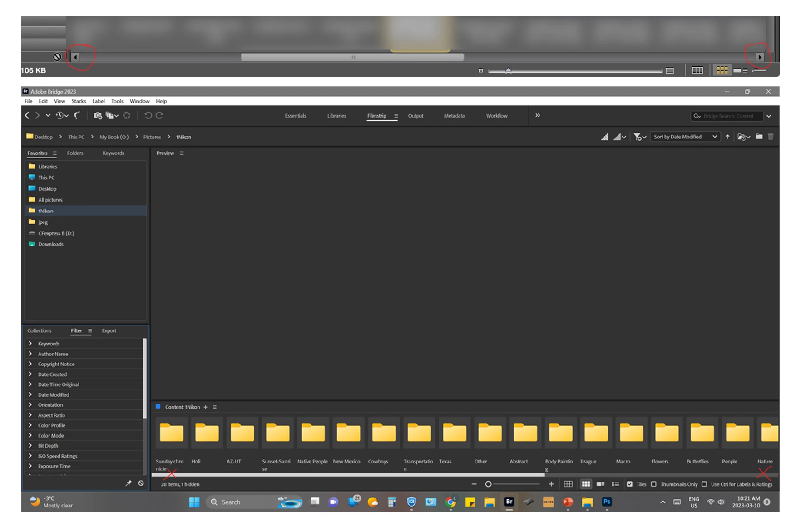Click upper thumbnail size slider handle
The image size is (801, 532).
click(509, 70)
